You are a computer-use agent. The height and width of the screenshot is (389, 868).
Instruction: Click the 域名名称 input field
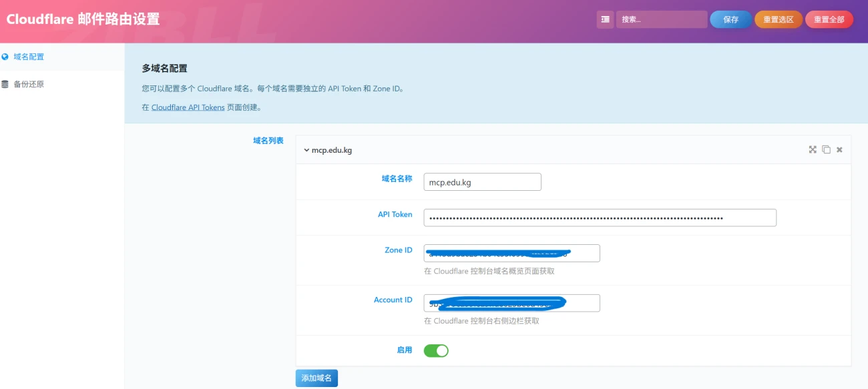(482, 182)
